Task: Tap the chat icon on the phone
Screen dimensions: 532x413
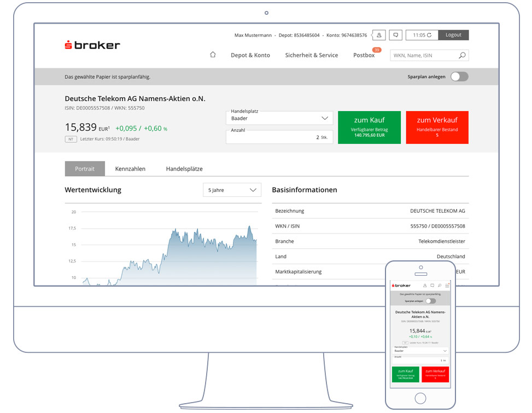Action: pyautogui.click(x=432, y=286)
